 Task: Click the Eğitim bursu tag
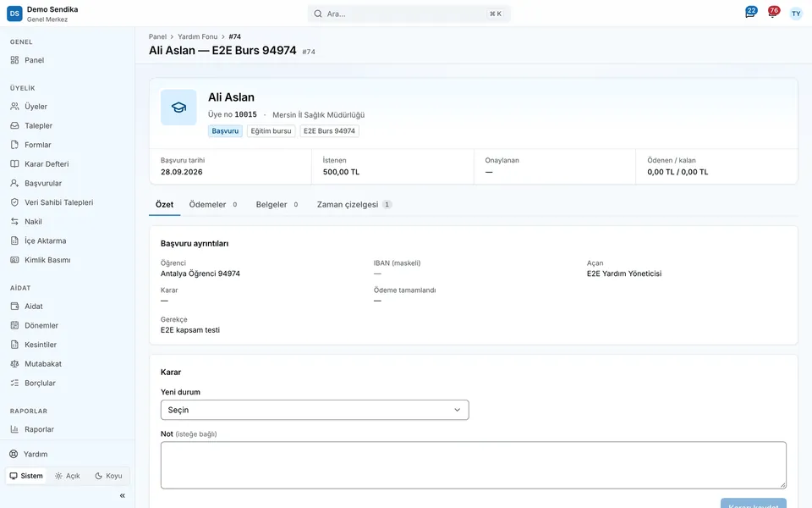click(271, 131)
